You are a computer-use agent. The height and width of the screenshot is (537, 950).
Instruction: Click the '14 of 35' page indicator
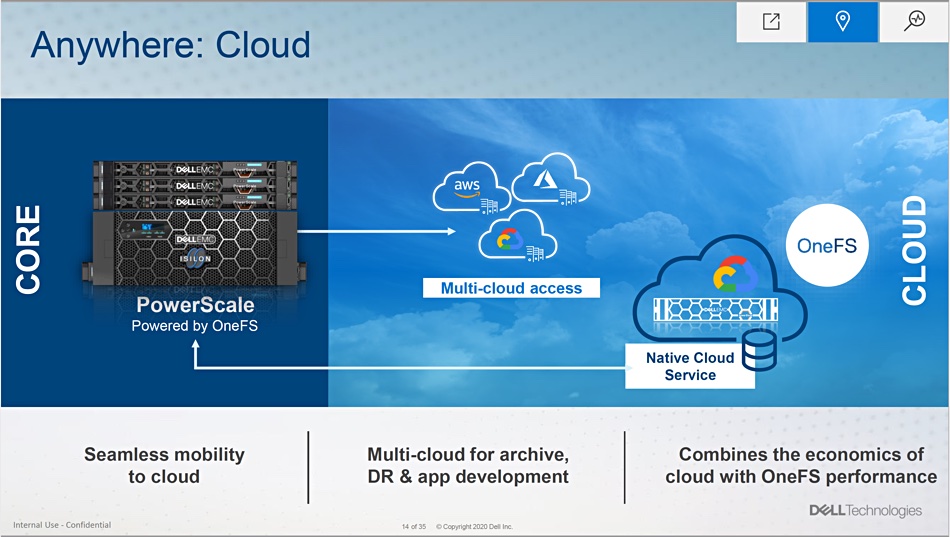click(414, 527)
